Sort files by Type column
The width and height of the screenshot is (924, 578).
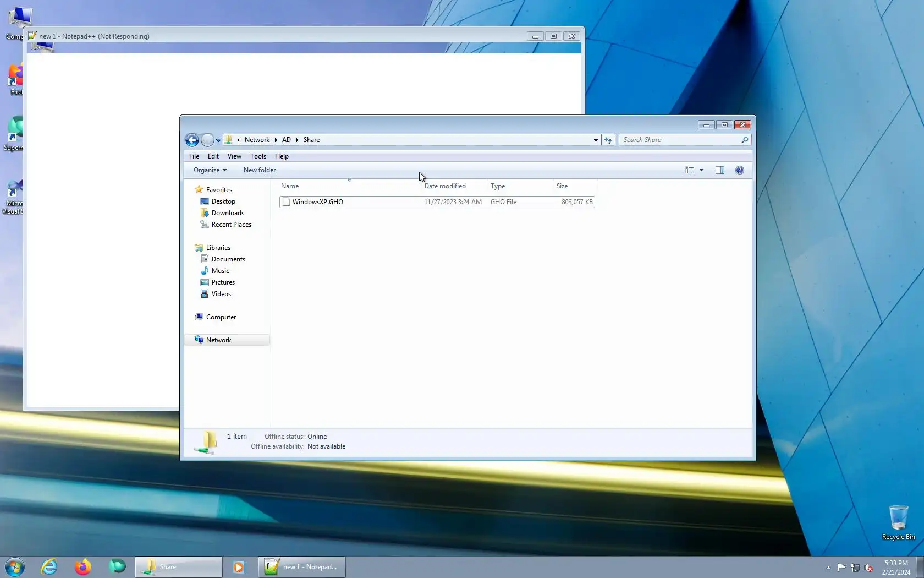(520, 186)
